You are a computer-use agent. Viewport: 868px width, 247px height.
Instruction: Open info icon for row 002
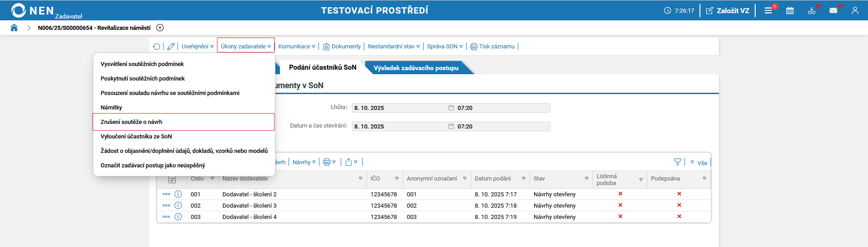coord(178,205)
